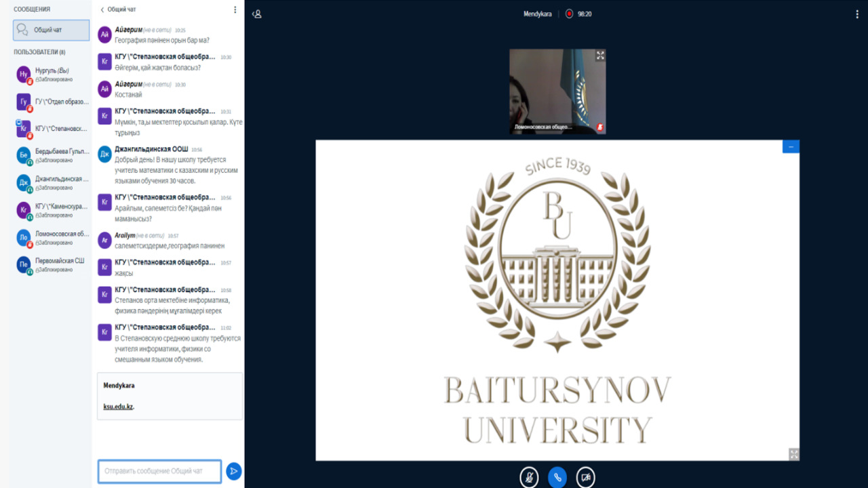Click the Гу square avatar icon
868x488 pixels.
tap(24, 101)
